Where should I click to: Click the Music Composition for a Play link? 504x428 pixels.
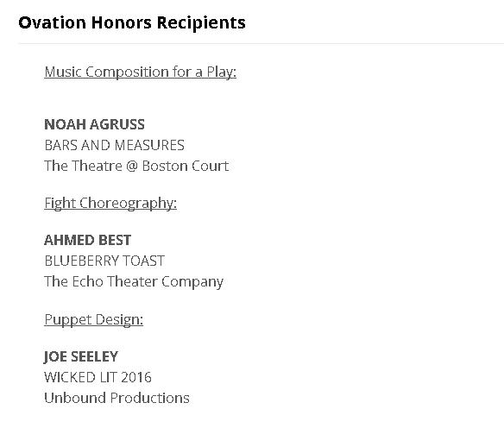[x=141, y=72]
